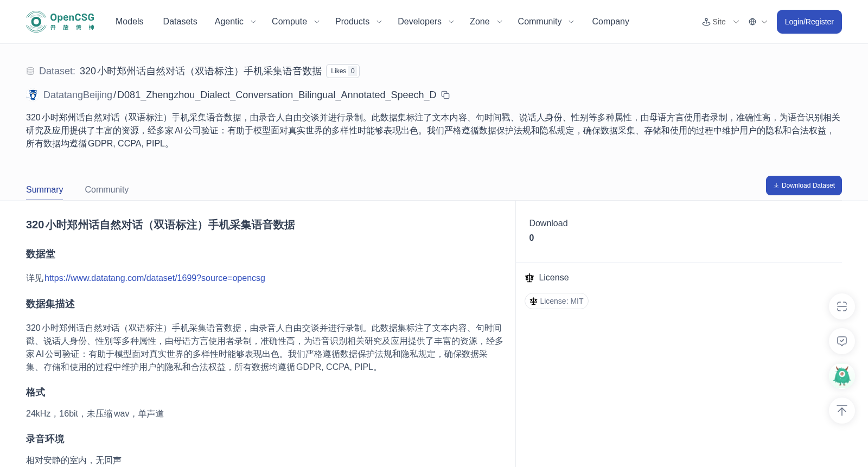
Task: Click the dataset database icon beside Dataset label
Action: point(30,71)
